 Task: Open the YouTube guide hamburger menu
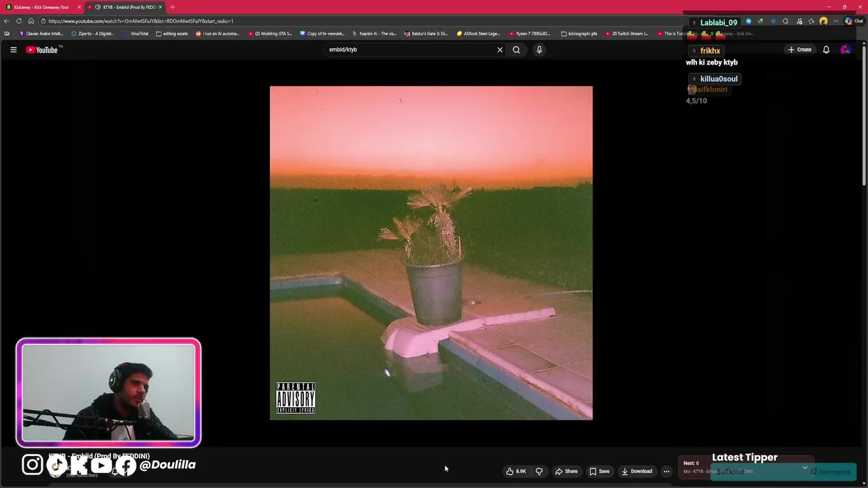pos(13,49)
